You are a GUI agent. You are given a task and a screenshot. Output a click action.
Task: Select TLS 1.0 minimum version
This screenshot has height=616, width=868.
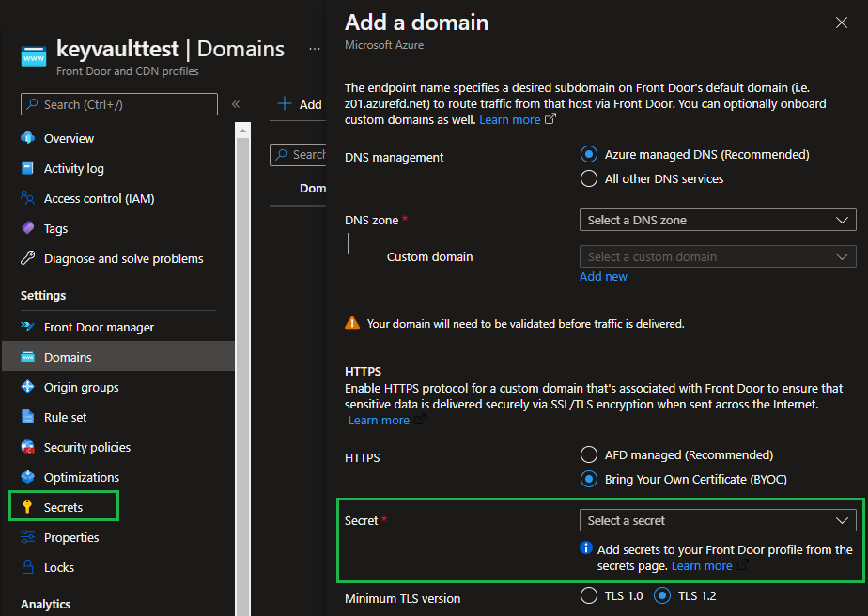589,596
